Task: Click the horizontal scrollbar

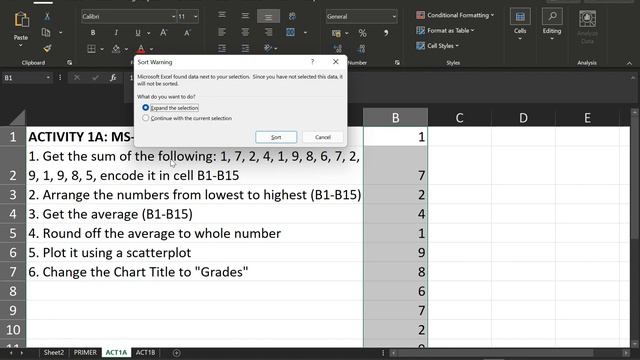Action: click(x=509, y=353)
